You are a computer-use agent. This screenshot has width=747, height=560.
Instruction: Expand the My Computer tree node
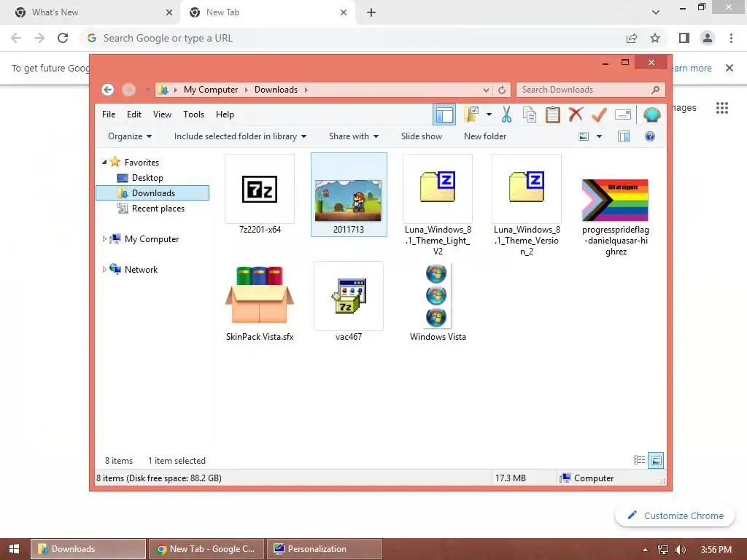[104, 239]
